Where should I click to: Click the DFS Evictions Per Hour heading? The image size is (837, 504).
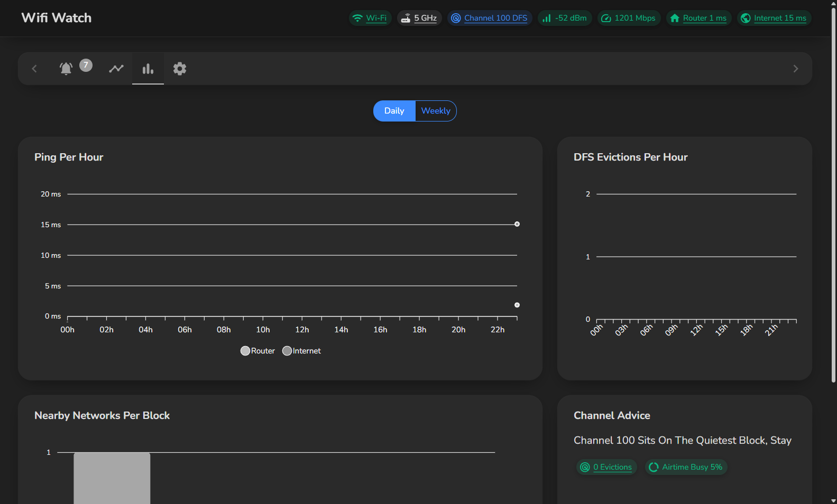[x=631, y=157]
